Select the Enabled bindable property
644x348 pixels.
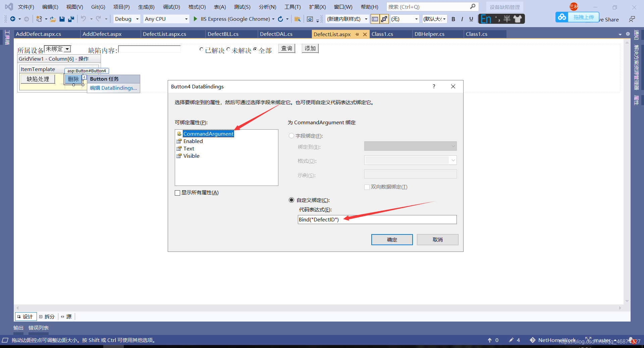tap(193, 141)
